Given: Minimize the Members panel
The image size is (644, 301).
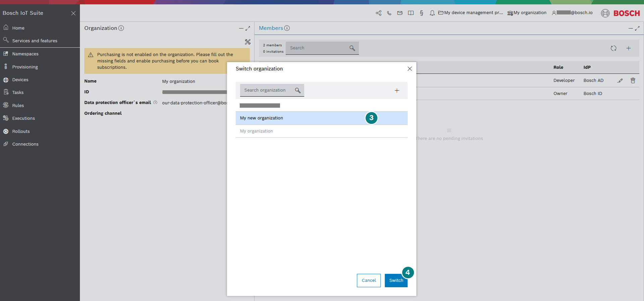Looking at the screenshot, I should 631,29.
